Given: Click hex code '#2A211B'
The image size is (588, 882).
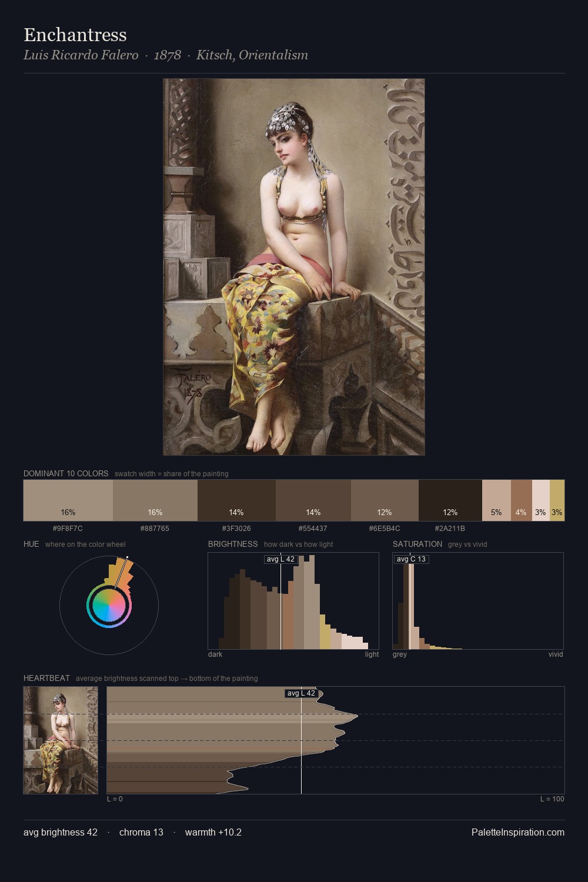Looking at the screenshot, I should (x=450, y=528).
